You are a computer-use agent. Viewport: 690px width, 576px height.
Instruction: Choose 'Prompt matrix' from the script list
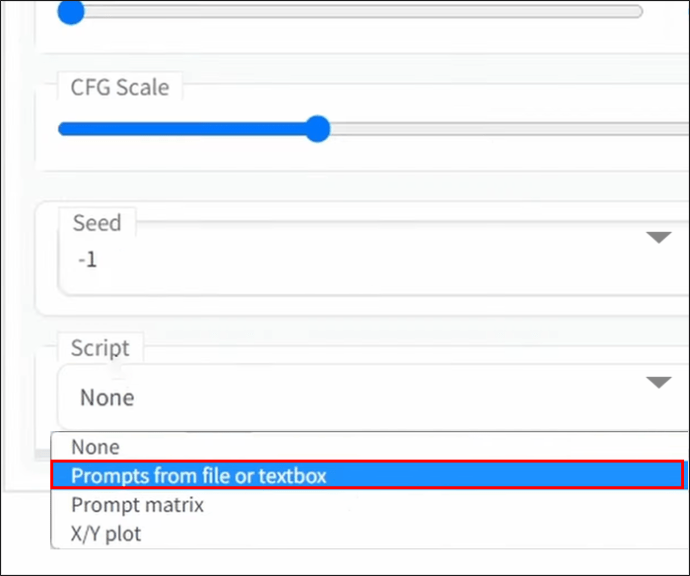pos(137,505)
